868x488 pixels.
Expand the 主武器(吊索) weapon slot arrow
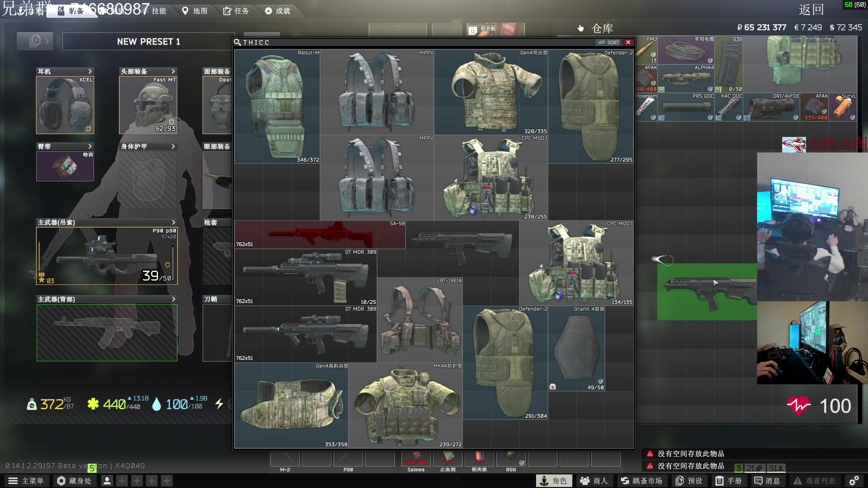coord(173,222)
